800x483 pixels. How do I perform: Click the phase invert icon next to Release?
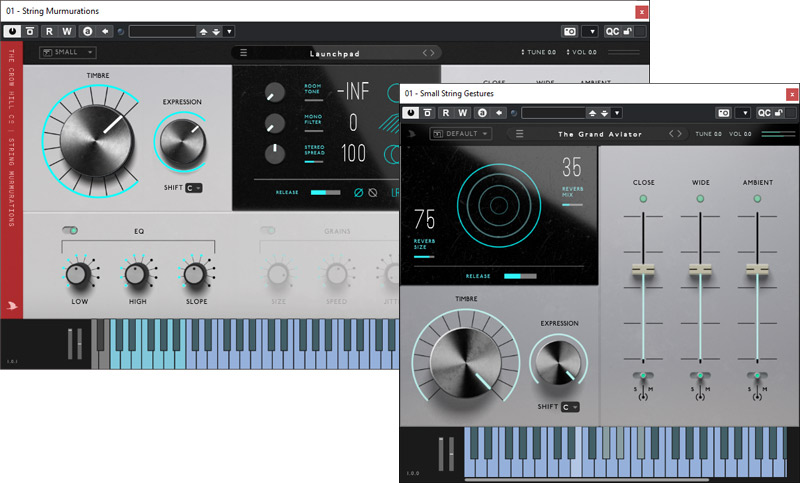point(359,192)
